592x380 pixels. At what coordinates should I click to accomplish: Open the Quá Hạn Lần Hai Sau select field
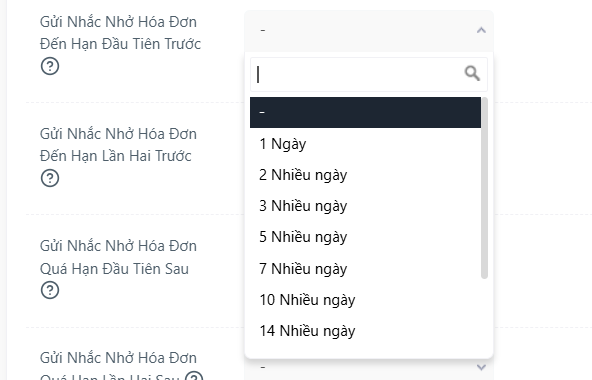pos(369,369)
